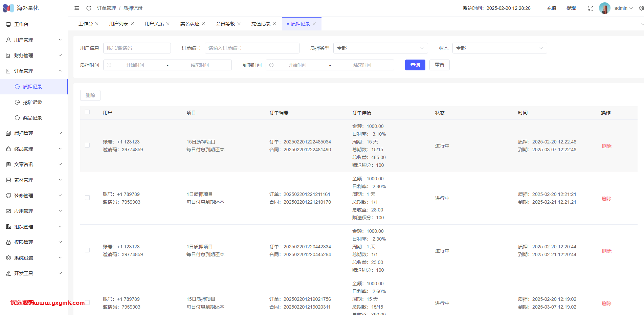Click the 文章资讯 message icon
Screen dimensions: 644x315
[x=8, y=164]
